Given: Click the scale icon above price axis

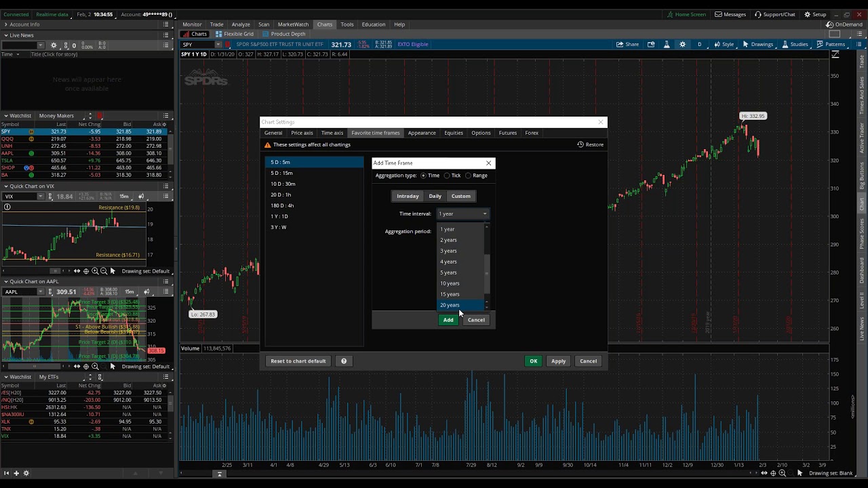Looking at the screenshot, I should click(835, 56).
